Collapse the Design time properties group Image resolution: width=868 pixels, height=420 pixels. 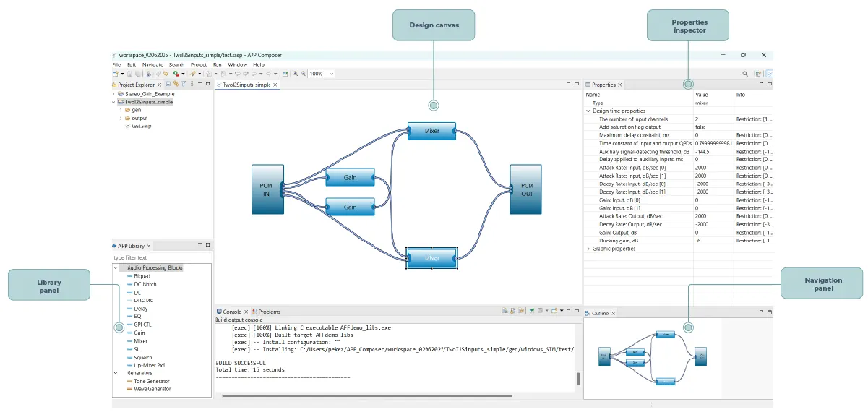click(x=588, y=111)
